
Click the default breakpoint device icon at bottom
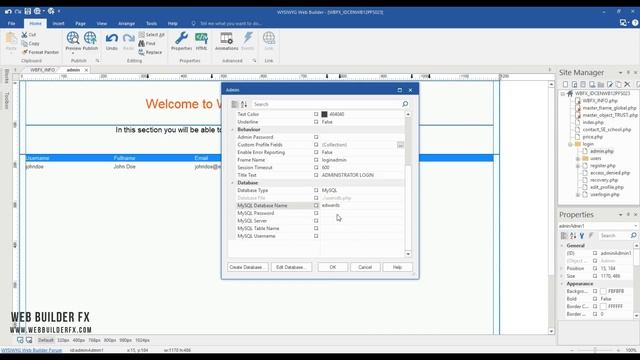(20, 340)
